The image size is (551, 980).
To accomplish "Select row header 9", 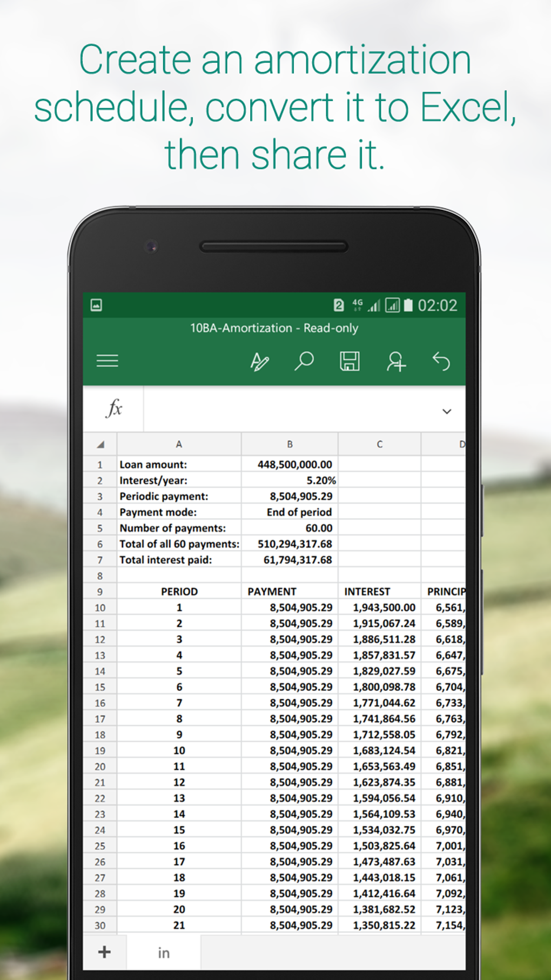I will click(x=100, y=591).
